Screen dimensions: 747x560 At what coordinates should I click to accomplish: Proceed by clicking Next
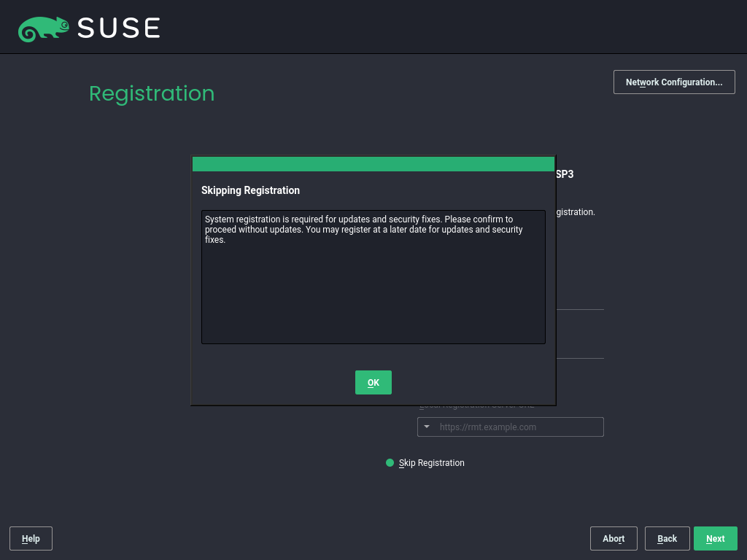coord(715,538)
